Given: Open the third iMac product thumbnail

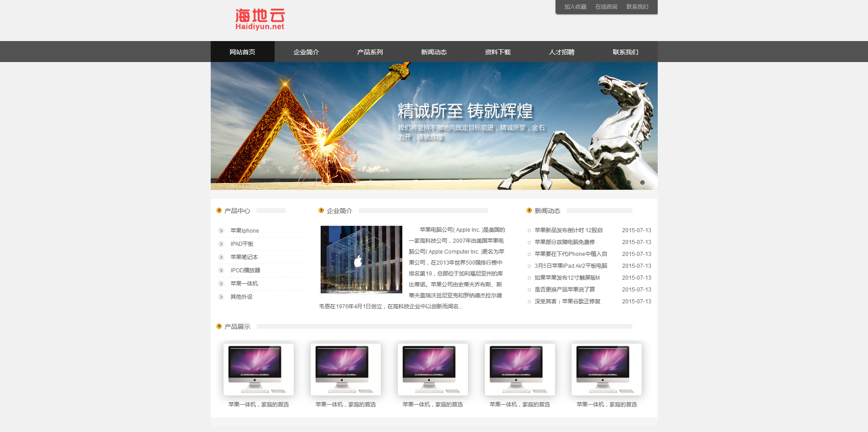Looking at the screenshot, I should 433,370.
